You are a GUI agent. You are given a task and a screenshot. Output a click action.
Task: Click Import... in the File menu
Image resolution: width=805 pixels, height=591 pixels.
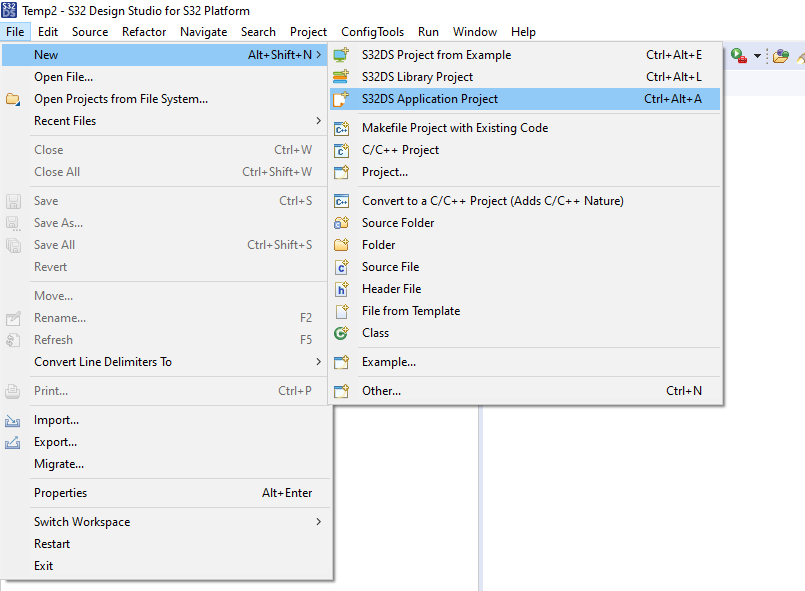click(x=56, y=420)
